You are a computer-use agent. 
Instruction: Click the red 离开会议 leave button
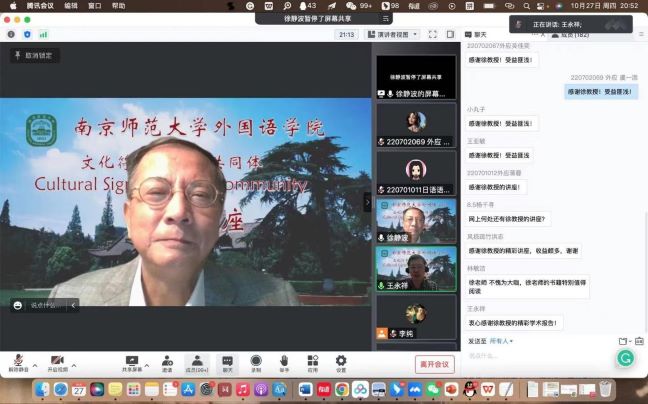[435, 364]
